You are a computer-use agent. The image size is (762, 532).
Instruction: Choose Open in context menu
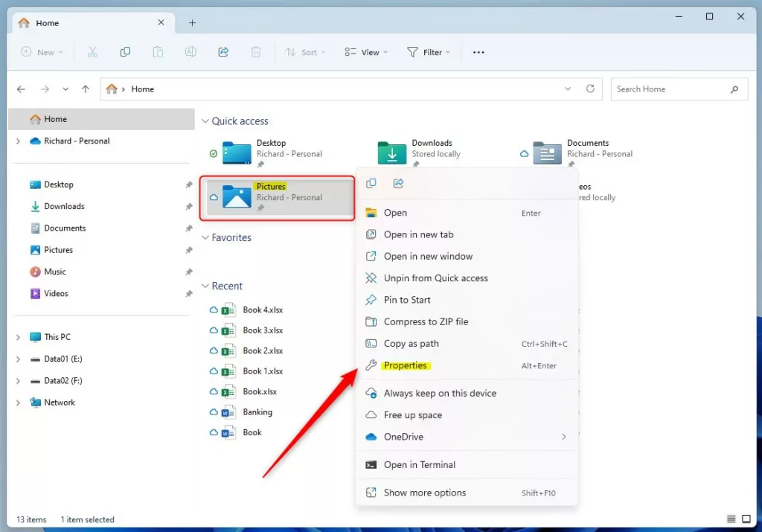click(467, 213)
